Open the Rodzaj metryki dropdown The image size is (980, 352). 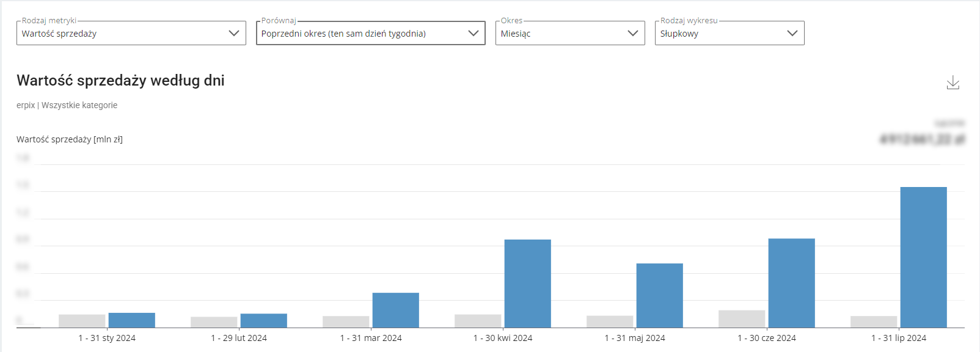pyautogui.click(x=131, y=33)
